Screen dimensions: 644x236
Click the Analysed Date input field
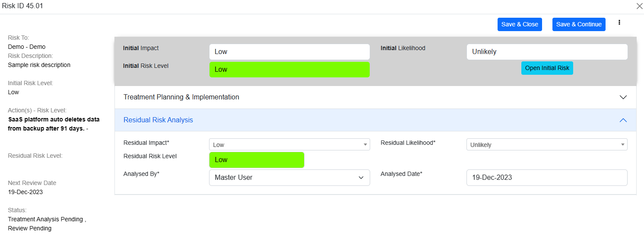(546, 178)
